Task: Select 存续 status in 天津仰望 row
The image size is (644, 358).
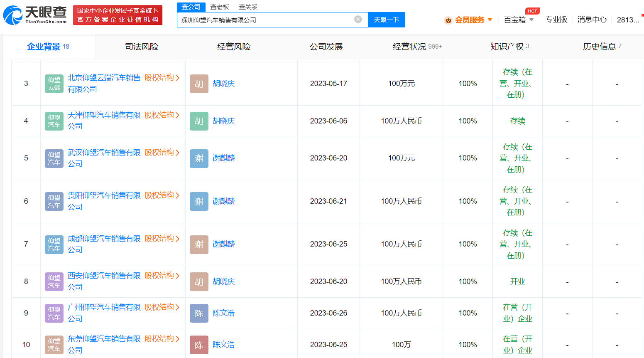Action: coord(517,121)
